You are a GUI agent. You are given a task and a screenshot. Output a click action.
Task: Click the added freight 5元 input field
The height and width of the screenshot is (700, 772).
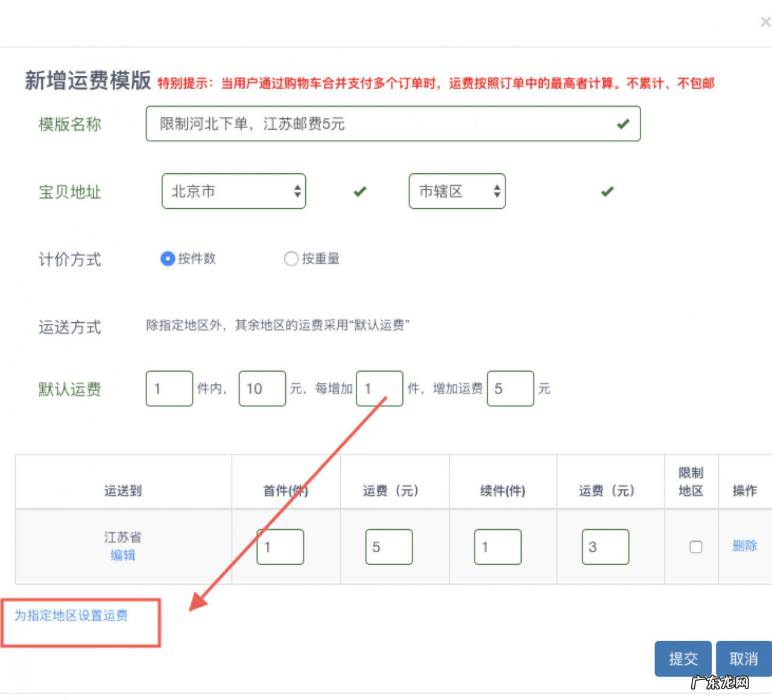pos(510,389)
